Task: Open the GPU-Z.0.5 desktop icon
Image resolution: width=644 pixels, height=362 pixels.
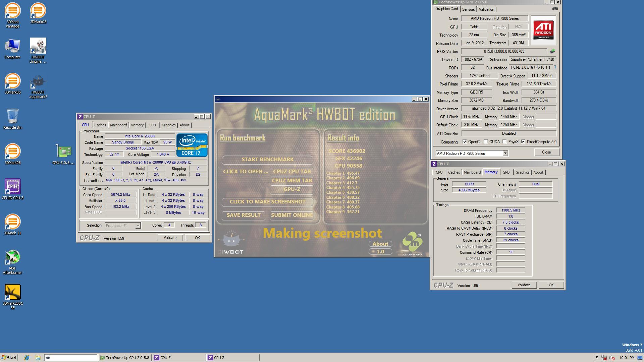Action: click(63, 154)
